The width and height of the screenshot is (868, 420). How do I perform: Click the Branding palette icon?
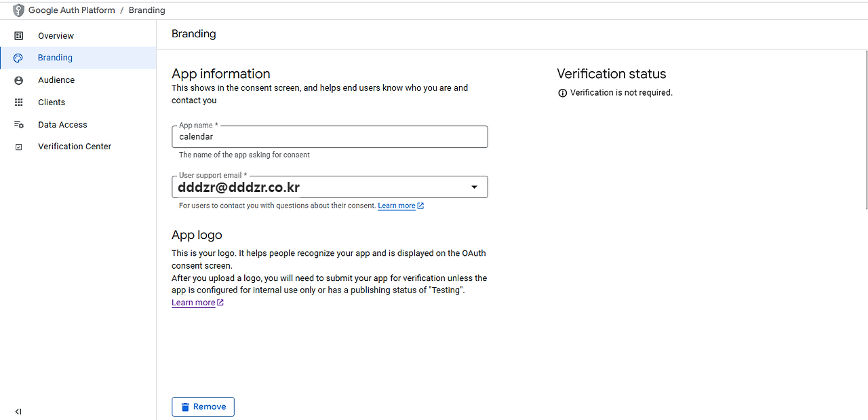(19, 58)
